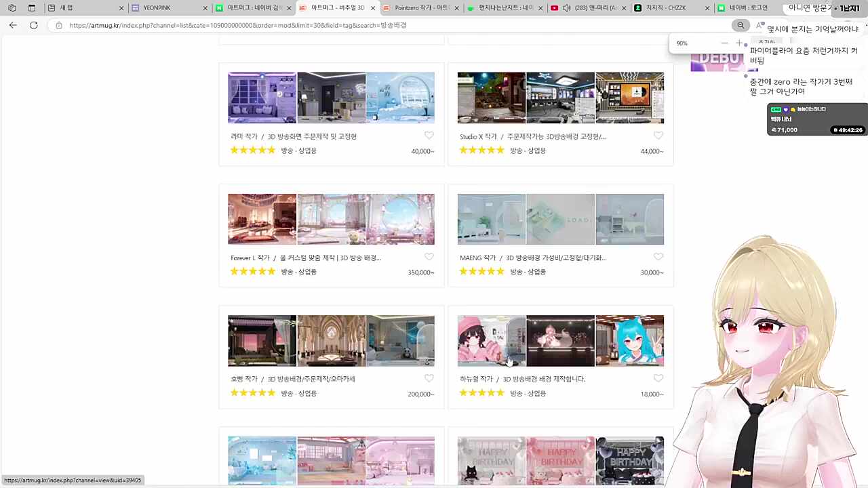Like the 호빵 작가 listing heart icon

click(x=429, y=378)
